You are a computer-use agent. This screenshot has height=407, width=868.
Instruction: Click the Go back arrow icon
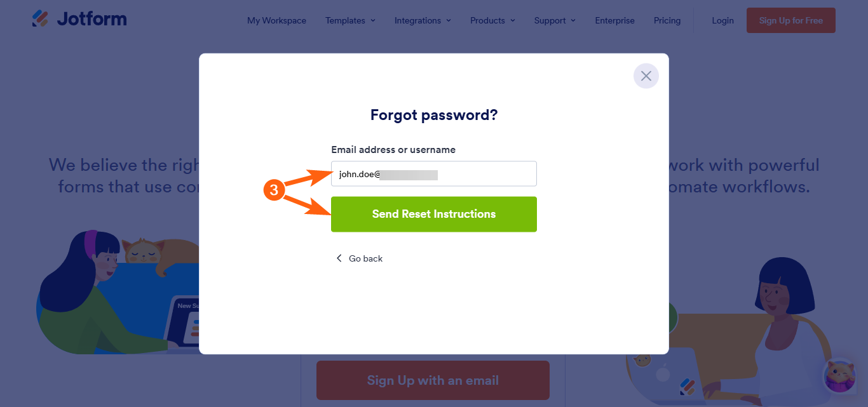(x=339, y=258)
